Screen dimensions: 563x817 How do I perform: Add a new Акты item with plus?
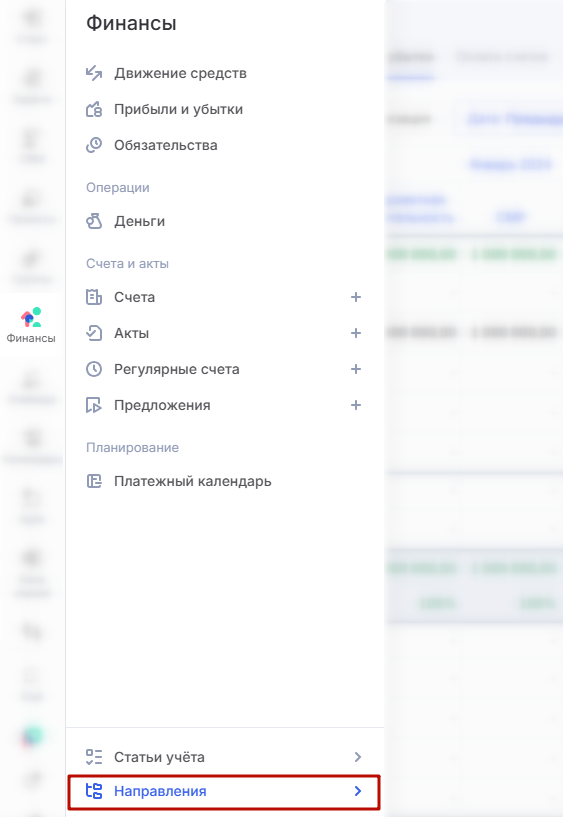click(356, 333)
